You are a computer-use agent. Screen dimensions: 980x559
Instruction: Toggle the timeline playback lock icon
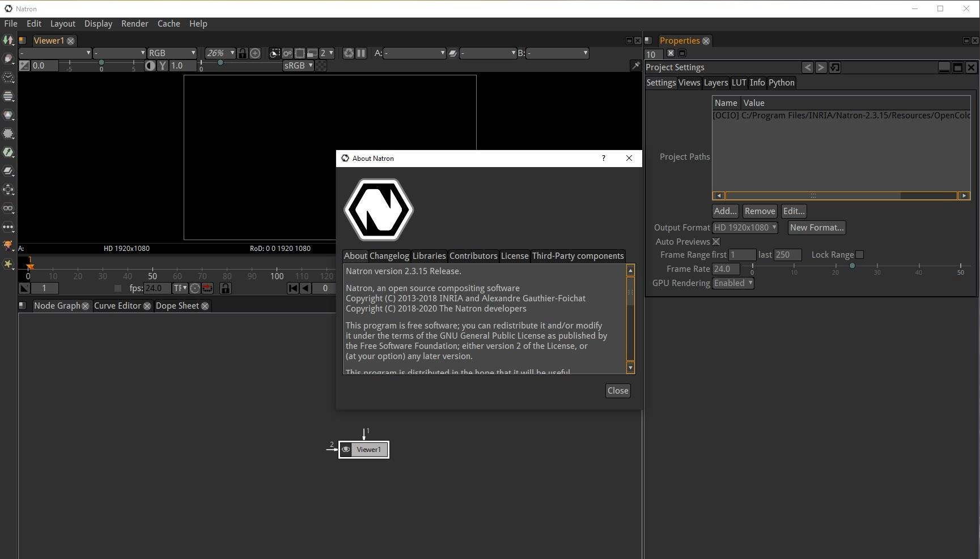(x=225, y=288)
